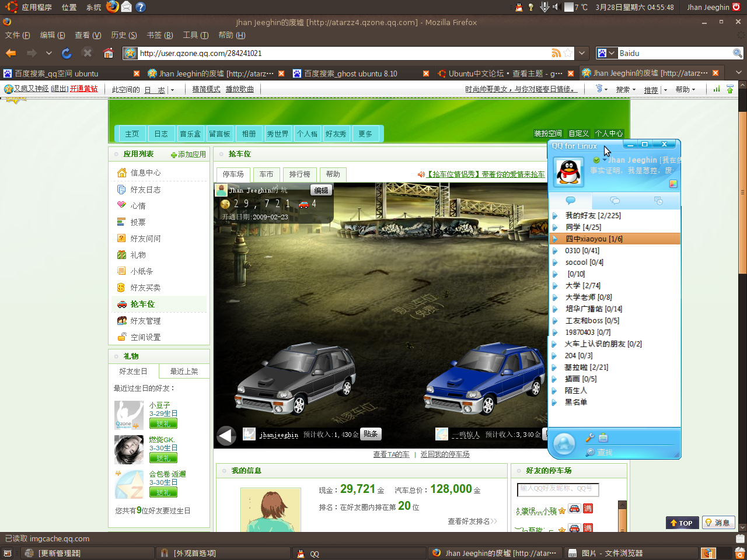Open 好友买卖 in the sidebar
747x560 pixels.
145,288
